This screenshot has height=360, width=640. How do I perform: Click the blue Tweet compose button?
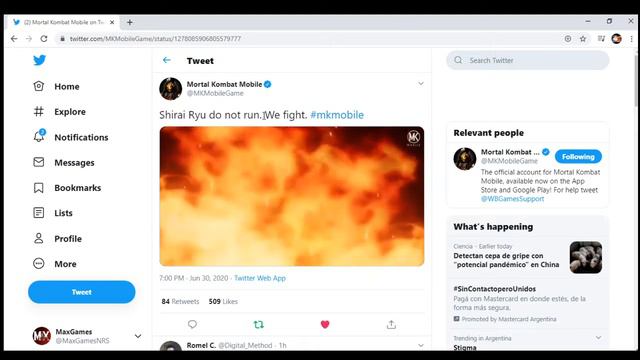pos(82,292)
